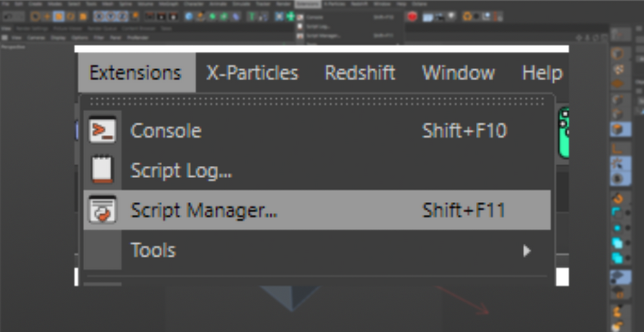Image resolution: width=644 pixels, height=332 pixels.
Task: Switch to Edges mode in right palette
Action: (x=618, y=114)
